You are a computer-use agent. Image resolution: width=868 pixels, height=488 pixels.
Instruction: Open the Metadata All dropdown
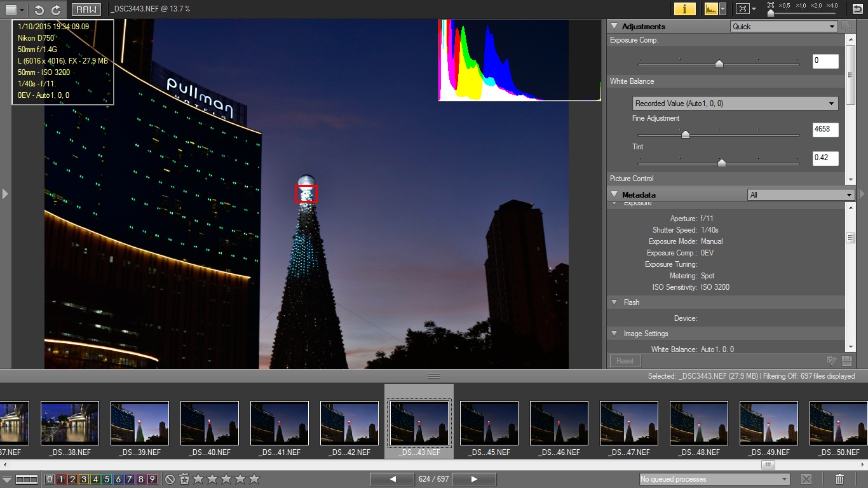(801, 195)
